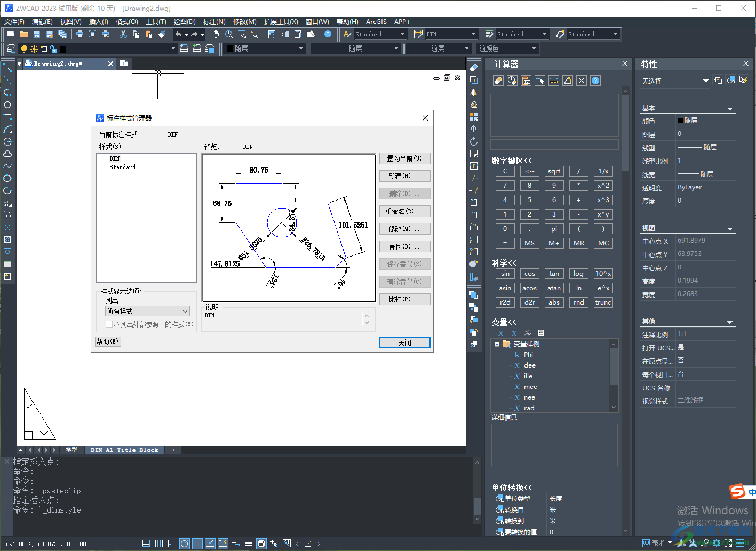Screen dimensions: 756x551
Task: Click the 帮助(E) button
Action: click(x=108, y=341)
